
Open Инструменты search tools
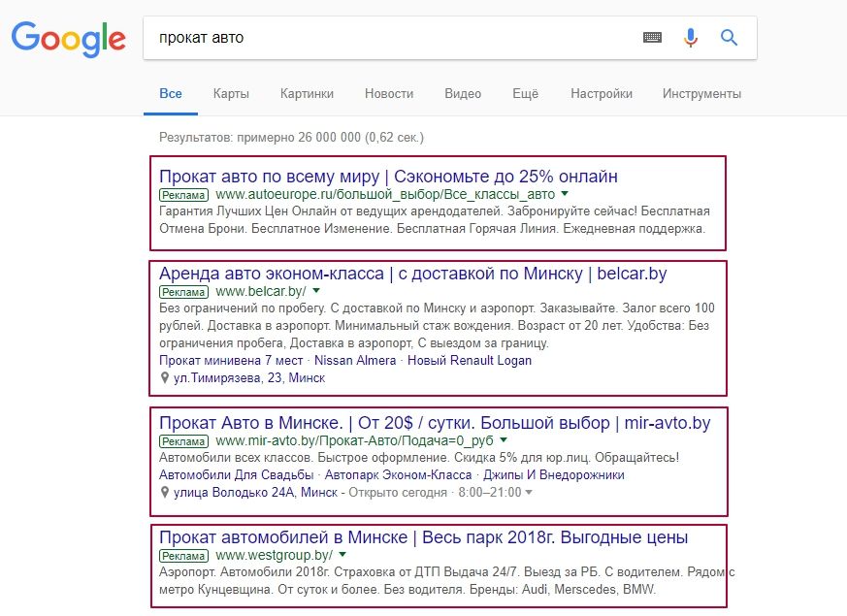click(701, 93)
